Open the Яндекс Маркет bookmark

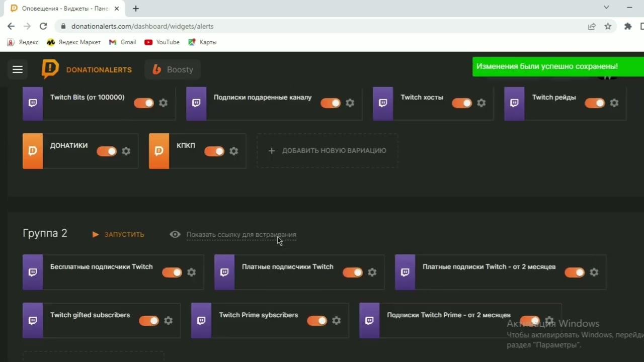pos(74,42)
